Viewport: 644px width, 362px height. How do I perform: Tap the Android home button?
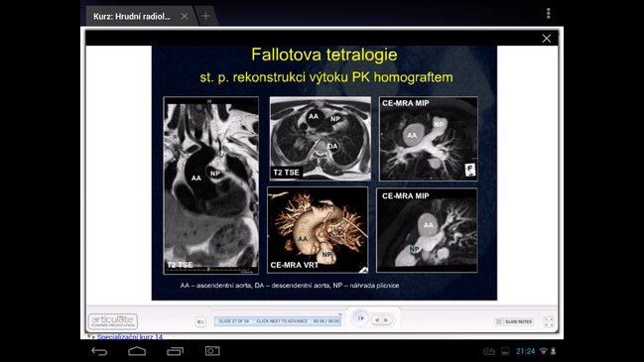click(x=137, y=351)
